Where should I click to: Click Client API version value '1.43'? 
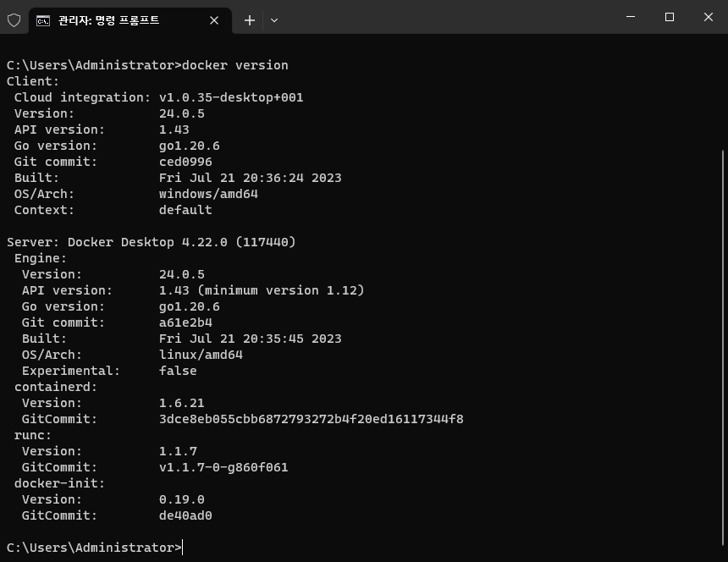point(174,129)
